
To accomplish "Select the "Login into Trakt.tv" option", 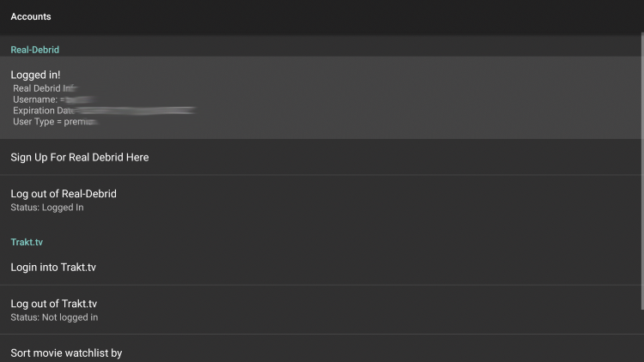I will (320, 267).
